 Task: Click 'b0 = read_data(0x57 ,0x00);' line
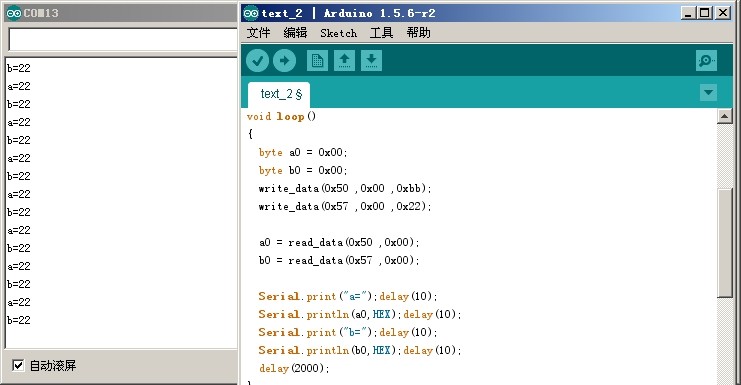tap(339, 260)
